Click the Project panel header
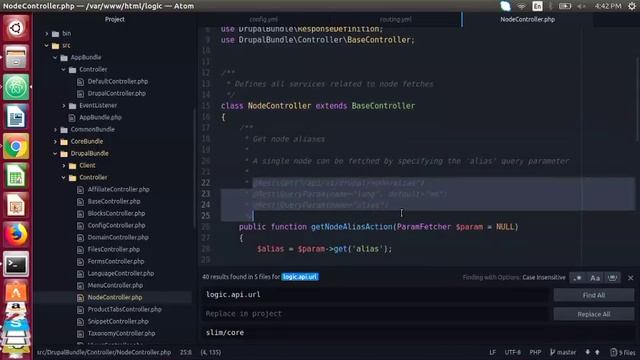Image resolution: width=640 pixels, height=360 pixels. tap(115, 19)
